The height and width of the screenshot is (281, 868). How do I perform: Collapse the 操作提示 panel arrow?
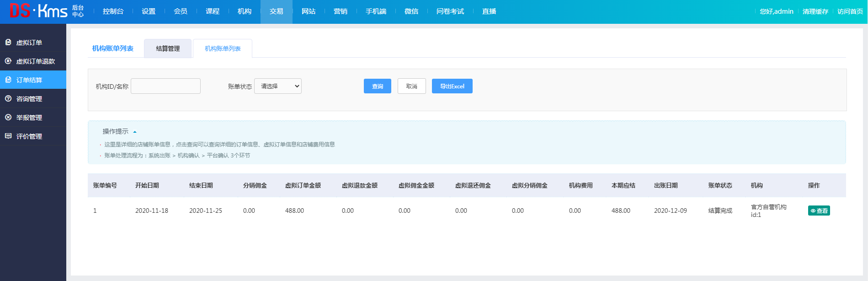point(135,132)
